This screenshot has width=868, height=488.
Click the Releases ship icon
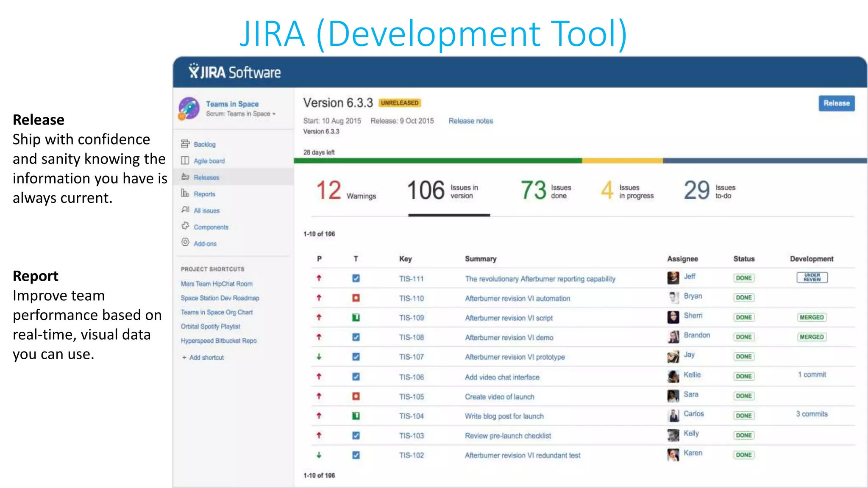(185, 177)
